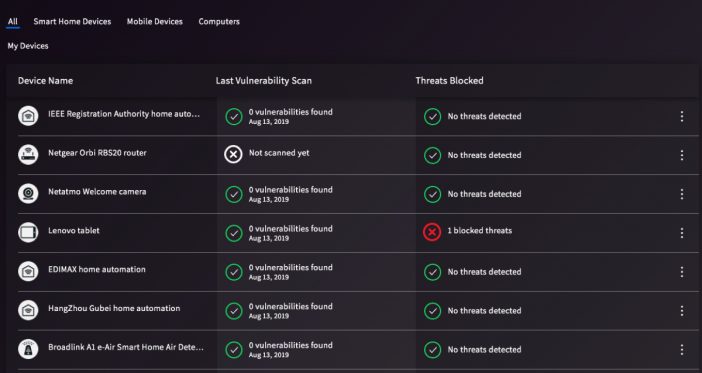This screenshot has width=702, height=373.
Task: Open the options menu for IEEE Registration Authority row
Action: pos(682,116)
